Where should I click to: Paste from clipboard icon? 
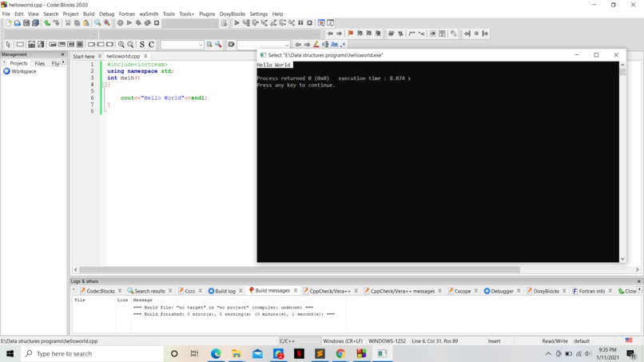85,23
